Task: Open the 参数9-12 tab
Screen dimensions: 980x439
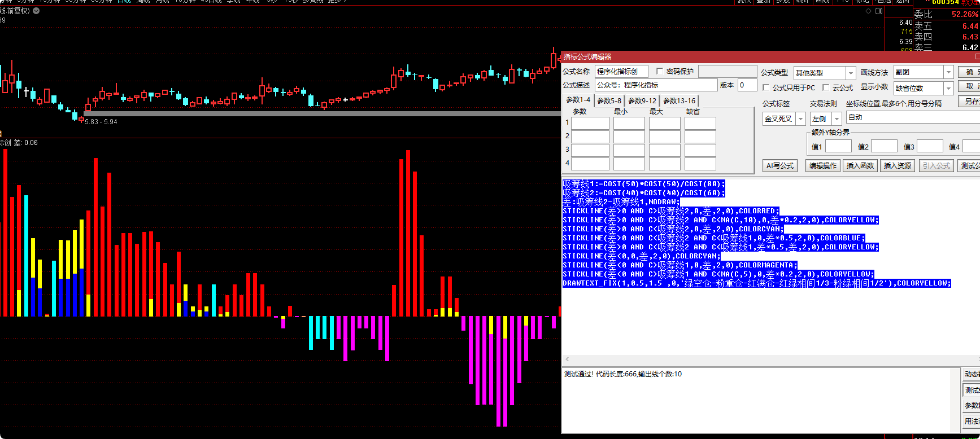Action: (x=642, y=100)
